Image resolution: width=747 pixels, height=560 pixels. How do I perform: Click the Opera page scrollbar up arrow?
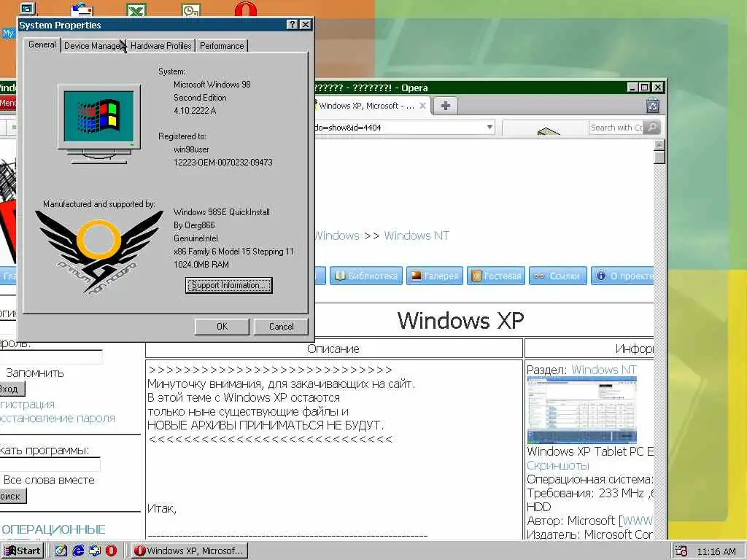point(659,145)
